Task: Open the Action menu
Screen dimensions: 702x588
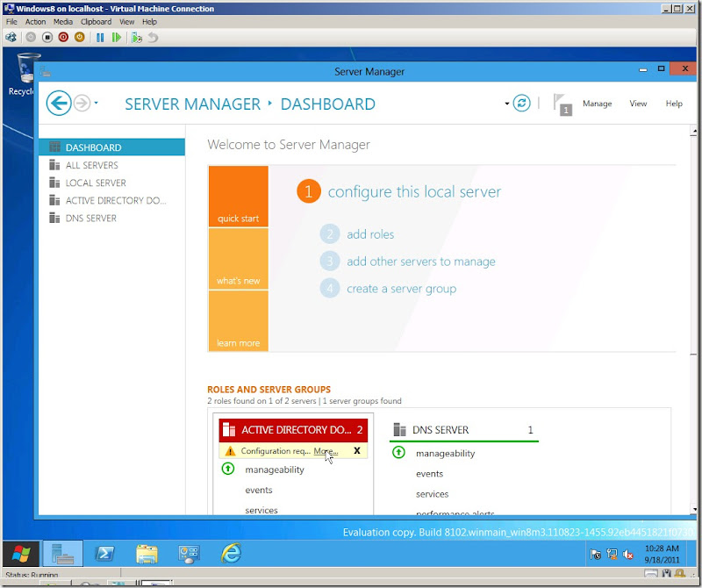Action: click(35, 21)
